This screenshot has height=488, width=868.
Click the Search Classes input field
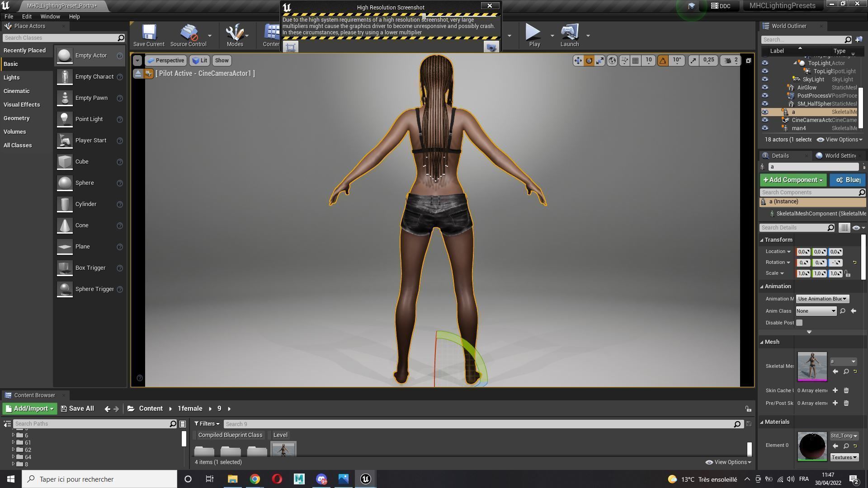pyautogui.click(x=60, y=38)
